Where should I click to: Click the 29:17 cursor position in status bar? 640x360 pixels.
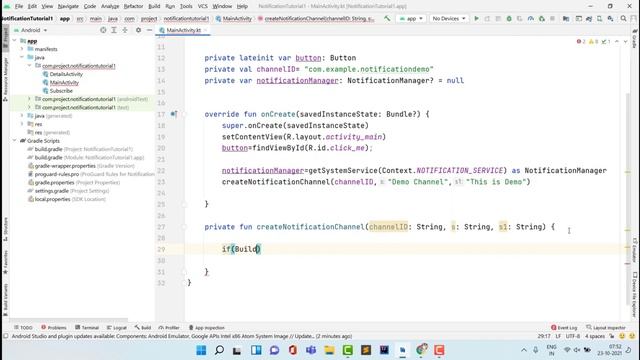tap(544, 336)
